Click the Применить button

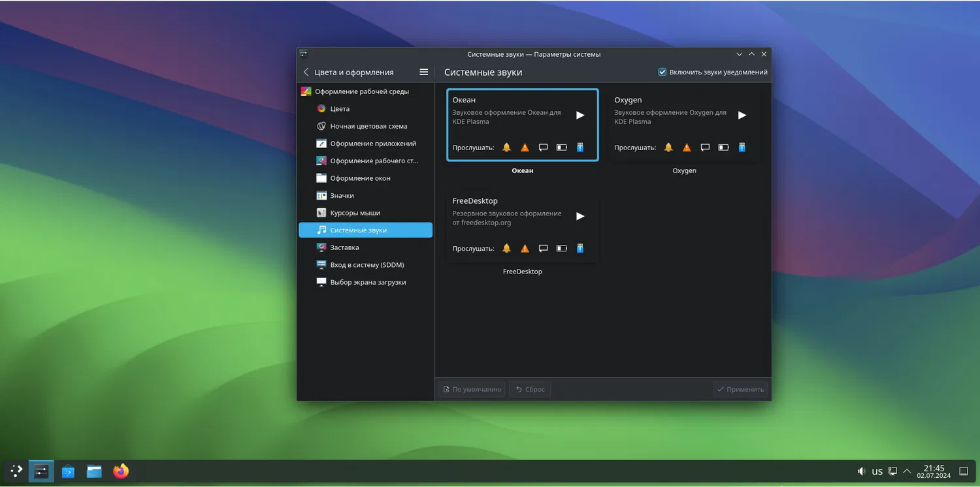click(x=740, y=389)
